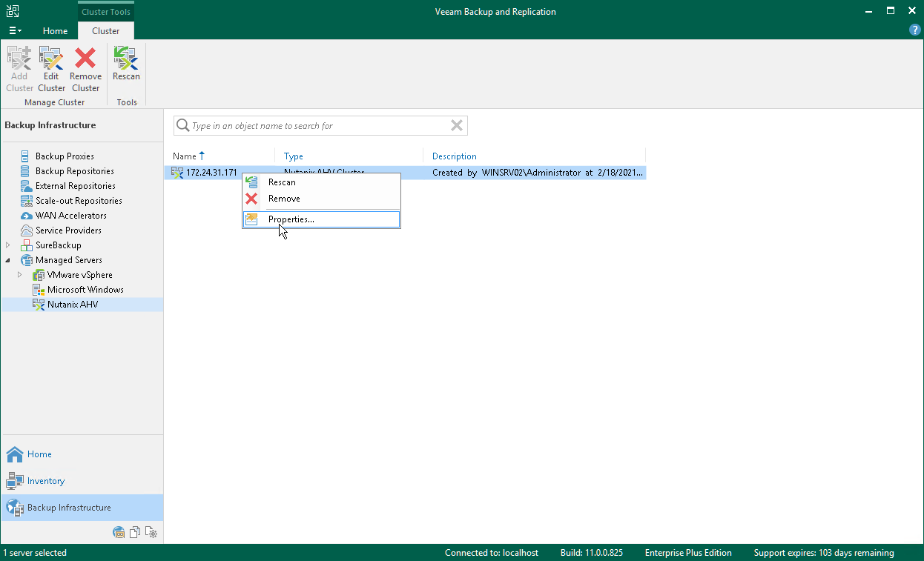Select Managed Servers in the tree
Viewport: 924px width, 561px height.
(x=69, y=260)
